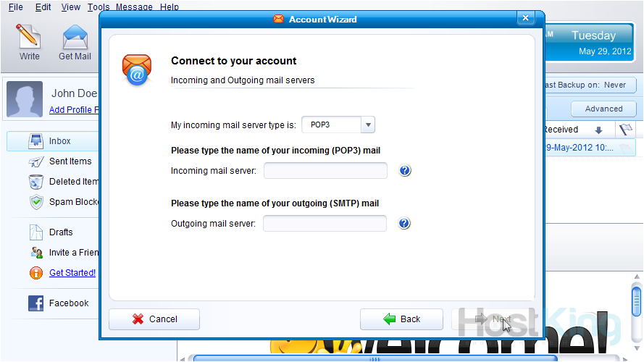Select the Inbox folder
Image resolution: width=644 pixels, height=362 pixels.
tap(59, 141)
